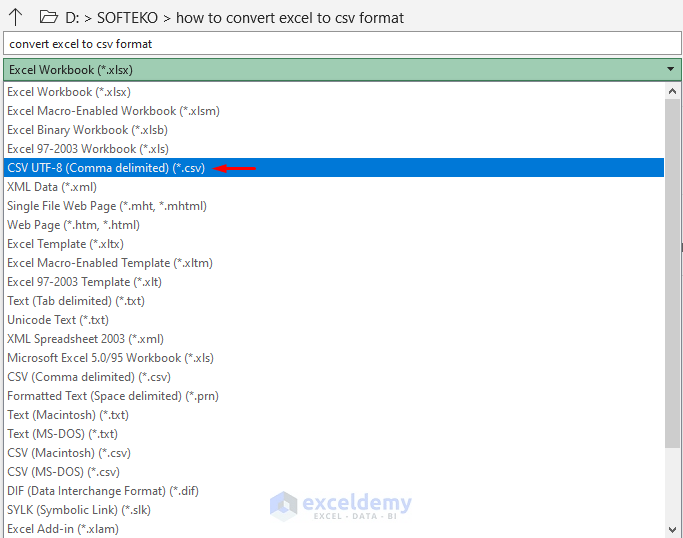
Task: Select Excel Workbook (*.xlsx) list option
Action: tap(334, 92)
